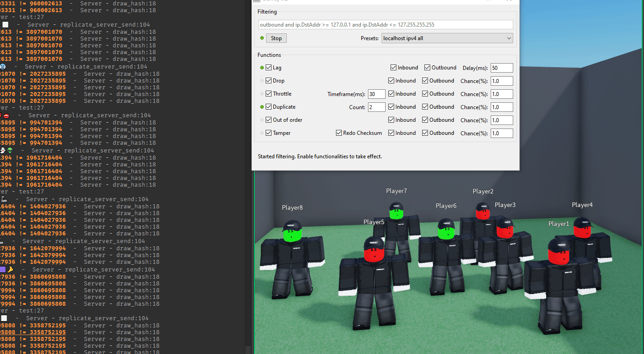Click the Throttle Chance(%) field
The width and height of the screenshot is (644, 354).
(x=502, y=94)
